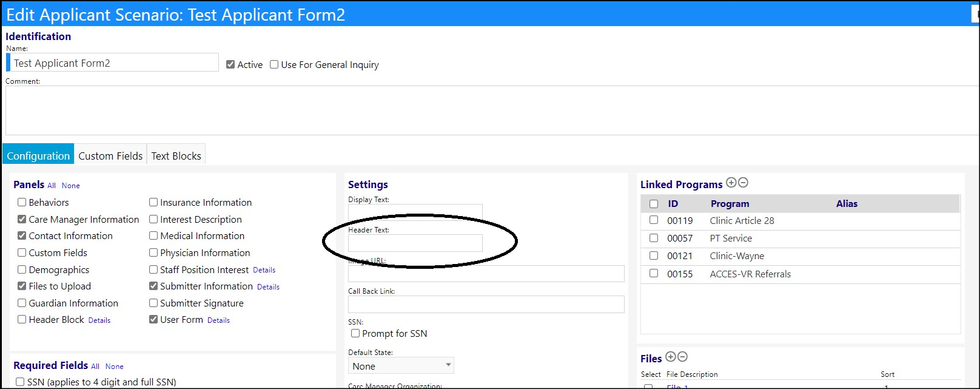Image resolution: width=980 pixels, height=389 pixels.
Task: Select all linked programs header checkbox
Action: pos(654,204)
